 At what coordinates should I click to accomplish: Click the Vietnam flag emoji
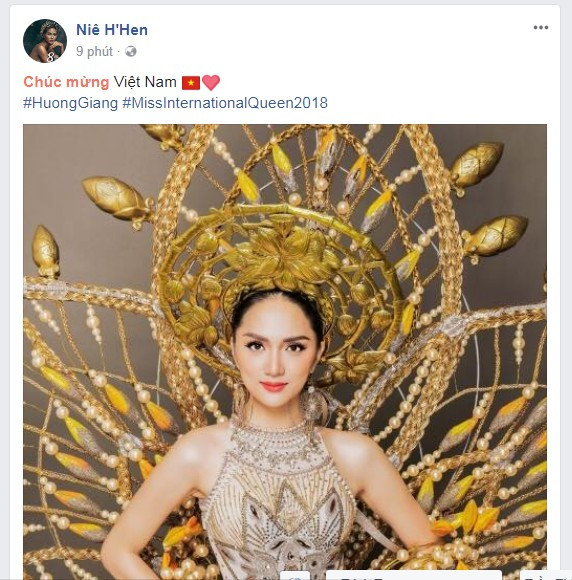191,82
